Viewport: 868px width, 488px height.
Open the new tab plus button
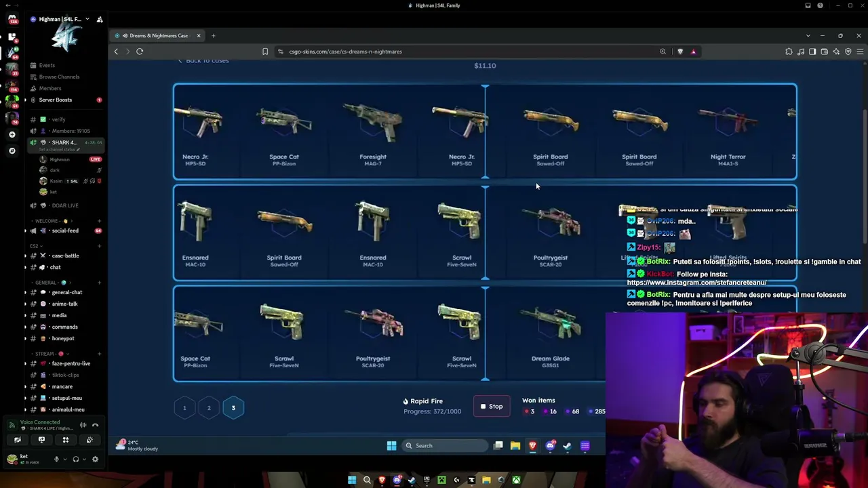213,35
